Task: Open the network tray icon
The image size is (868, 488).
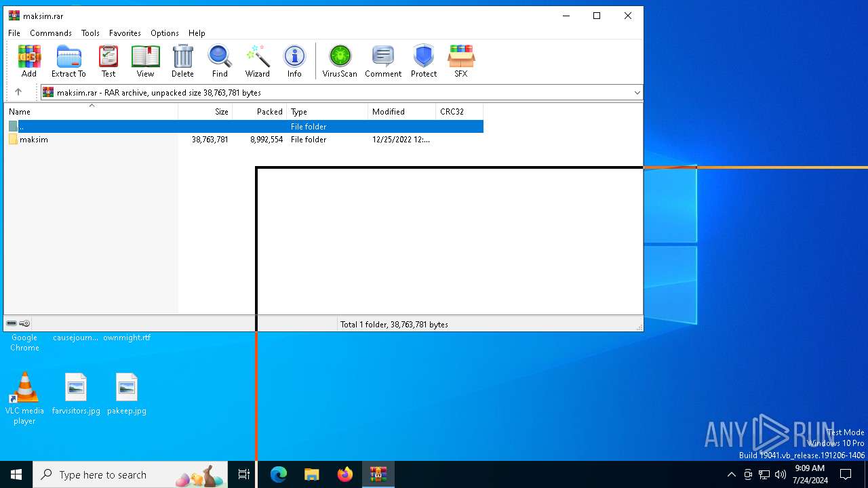Action: (x=764, y=474)
